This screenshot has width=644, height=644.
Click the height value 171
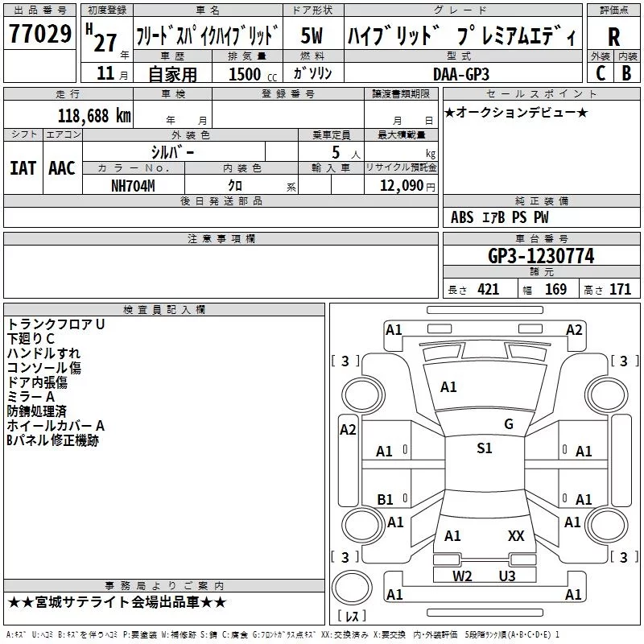pyautogui.click(x=620, y=289)
